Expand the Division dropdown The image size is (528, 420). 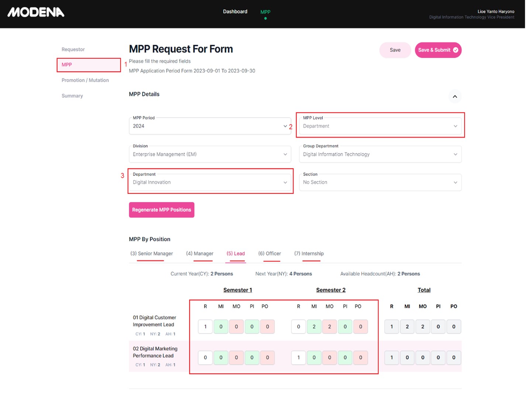click(209, 154)
